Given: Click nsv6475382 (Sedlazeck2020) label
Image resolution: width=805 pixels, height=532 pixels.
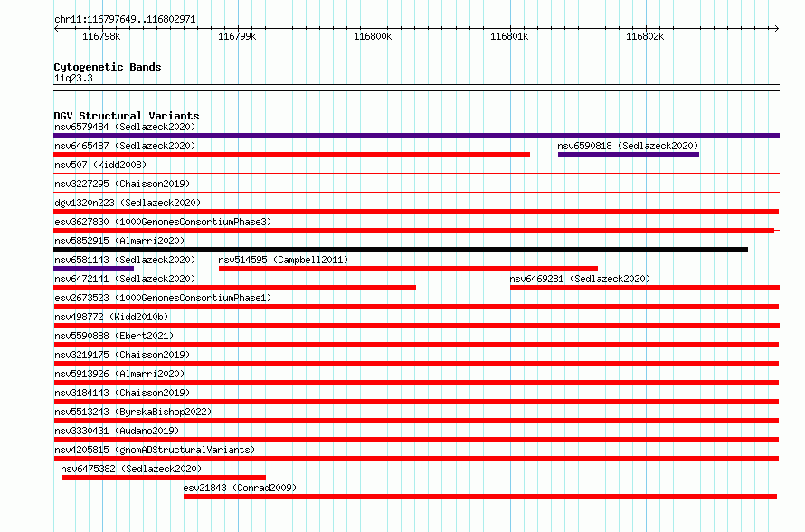Looking at the screenshot, I should (x=131, y=469).
